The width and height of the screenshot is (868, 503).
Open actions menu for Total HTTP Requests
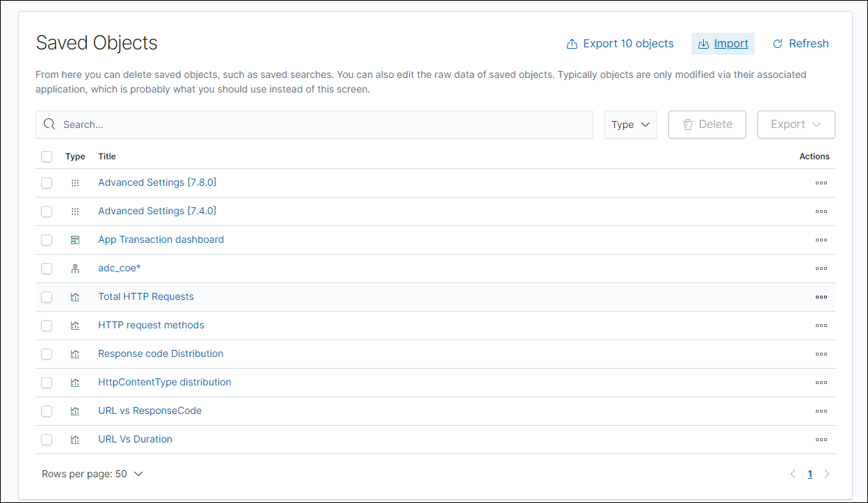pyautogui.click(x=821, y=297)
